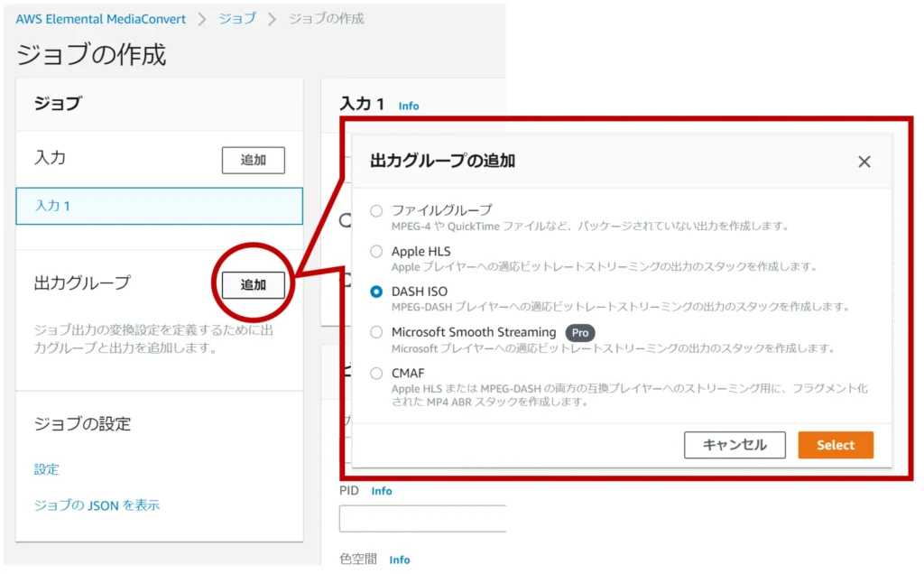
Task: Close the 出力グループの追加 dialog with X
Action: pos(864,162)
